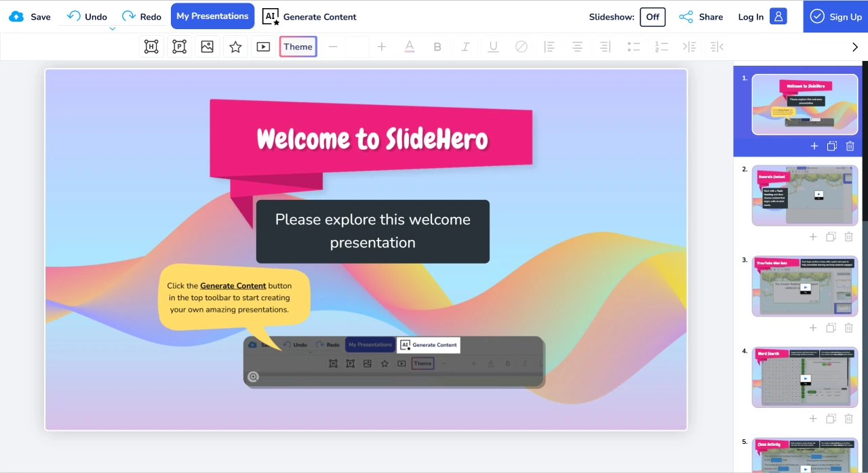Reveal more toolbar options via right chevron
Image resolution: width=868 pixels, height=473 pixels.
click(854, 46)
